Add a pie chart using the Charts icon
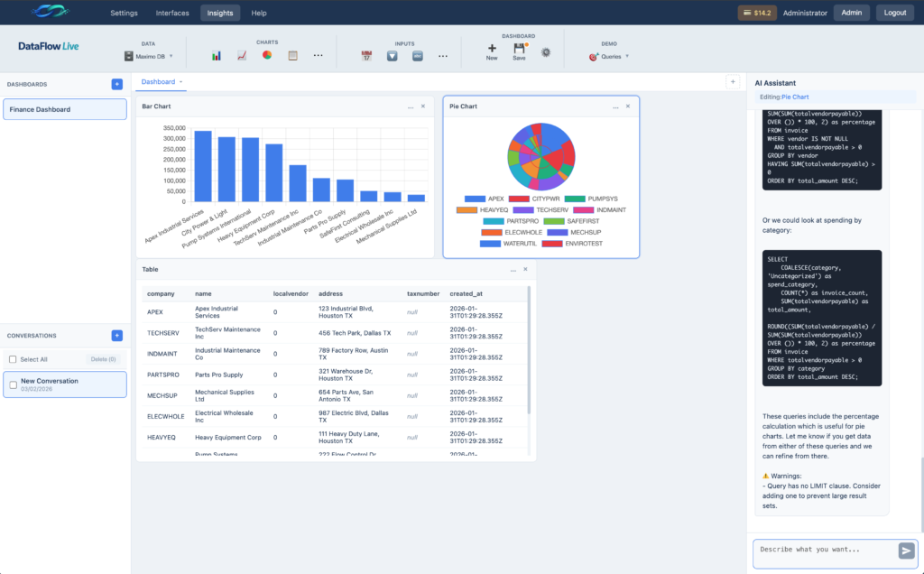Image resolution: width=924 pixels, height=574 pixels. click(267, 55)
